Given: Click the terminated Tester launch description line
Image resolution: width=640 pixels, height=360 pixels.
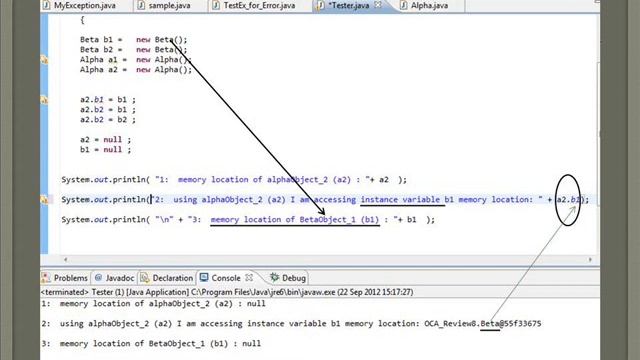Looking at the screenshot, I should click(x=227, y=292).
